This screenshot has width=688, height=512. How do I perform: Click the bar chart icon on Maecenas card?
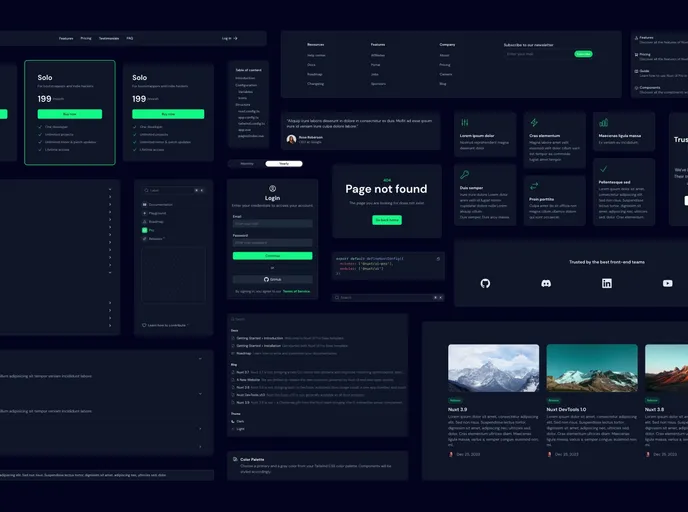604,123
